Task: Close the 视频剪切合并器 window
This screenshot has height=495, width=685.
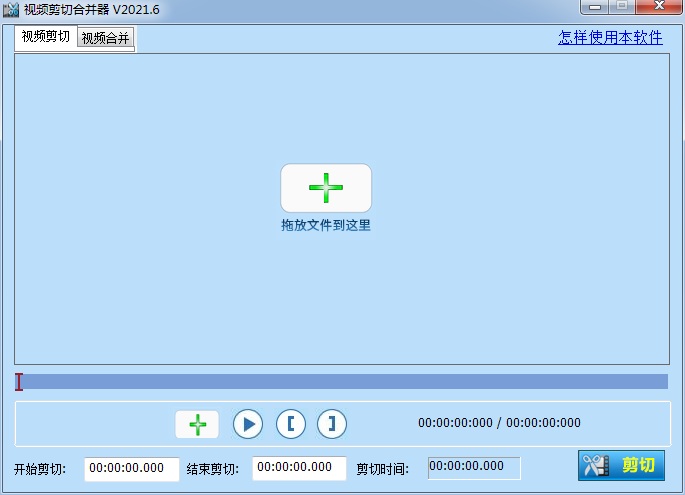Action: pyautogui.click(x=659, y=7)
